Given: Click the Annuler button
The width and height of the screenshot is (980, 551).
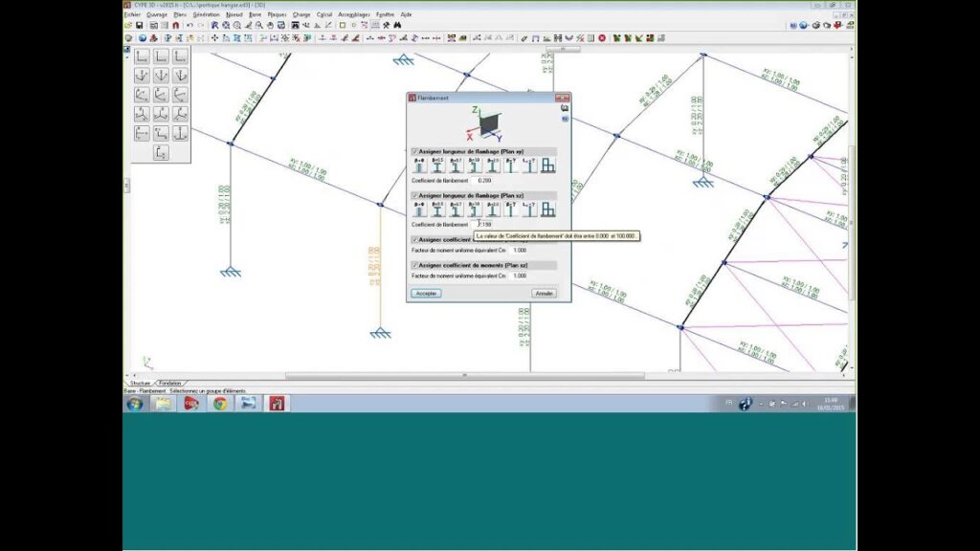Looking at the screenshot, I should (x=544, y=293).
